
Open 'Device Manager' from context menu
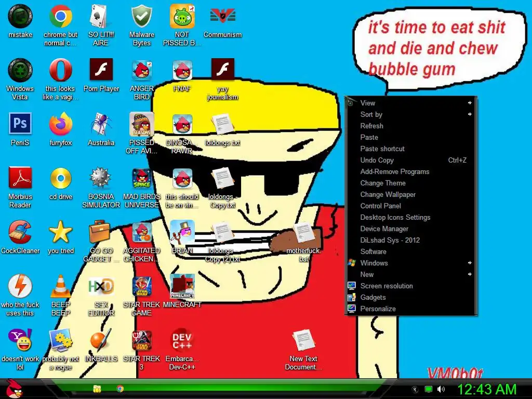[411, 229]
